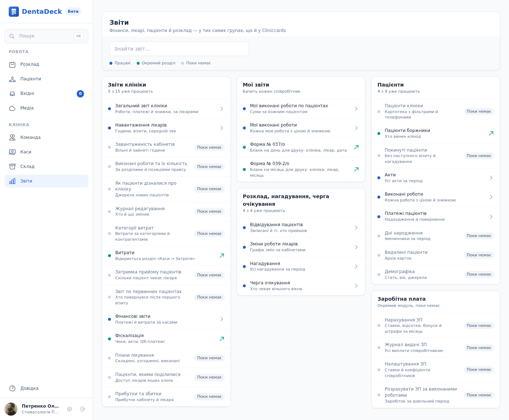Open the Склад archive box icon
The width and height of the screenshot is (509, 420).
[12, 167]
